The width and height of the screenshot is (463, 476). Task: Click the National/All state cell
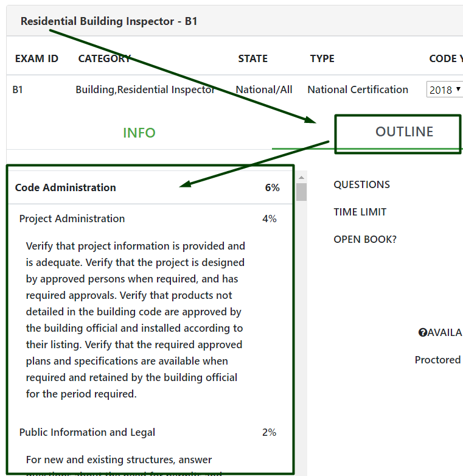click(264, 89)
